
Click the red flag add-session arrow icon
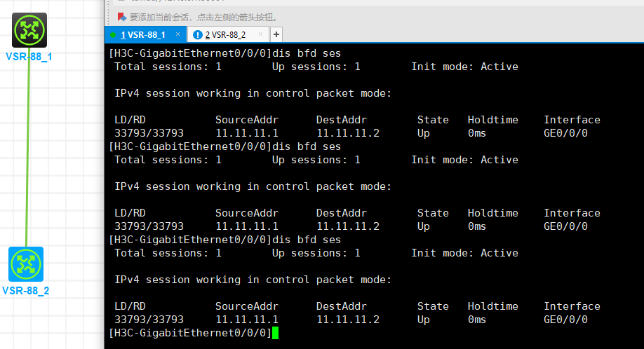pyautogui.click(x=121, y=17)
